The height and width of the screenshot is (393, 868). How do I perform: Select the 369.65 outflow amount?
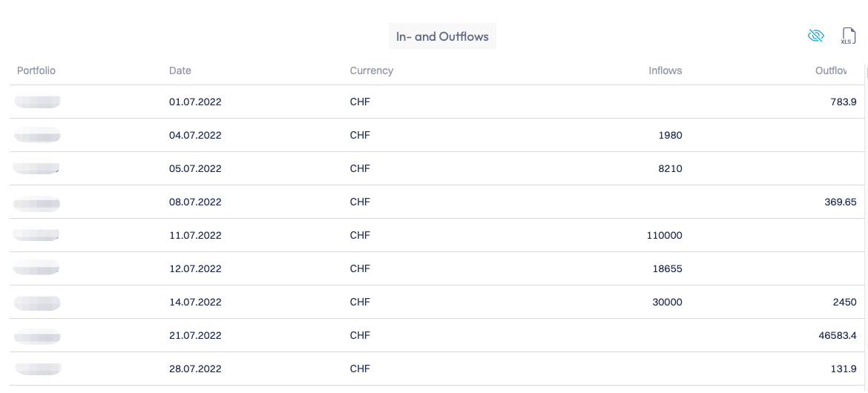point(841,202)
